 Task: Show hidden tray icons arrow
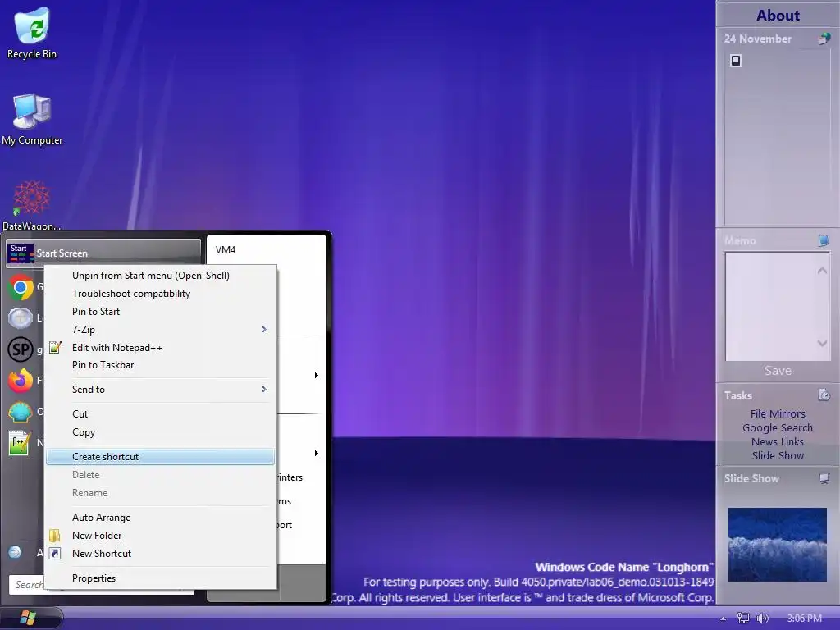[x=724, y=619]
